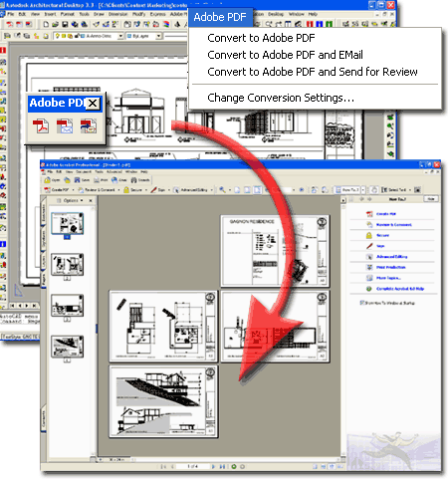Toggle Show How To Window at Startup checkbox

(362, 303)
